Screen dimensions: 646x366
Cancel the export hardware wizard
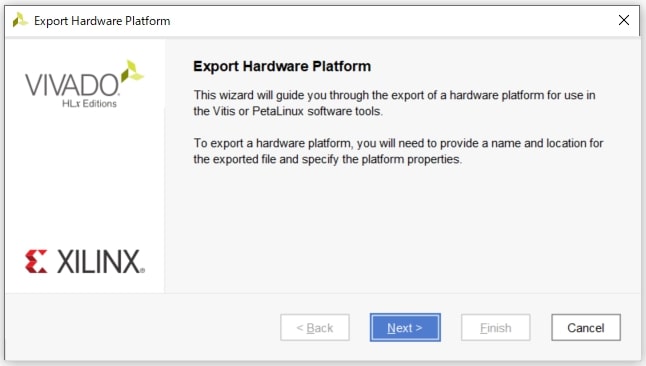click(x=586, y=328)
